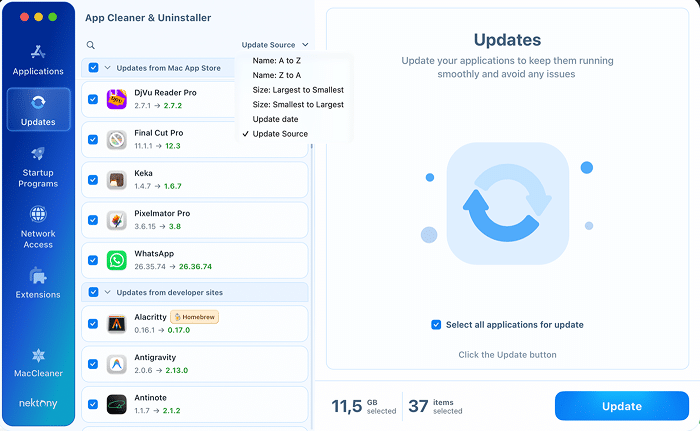Viewport: 700px width, 431px height.
Task: Click Antigravity version 2.13.0 text
Action: pos(177,370)
